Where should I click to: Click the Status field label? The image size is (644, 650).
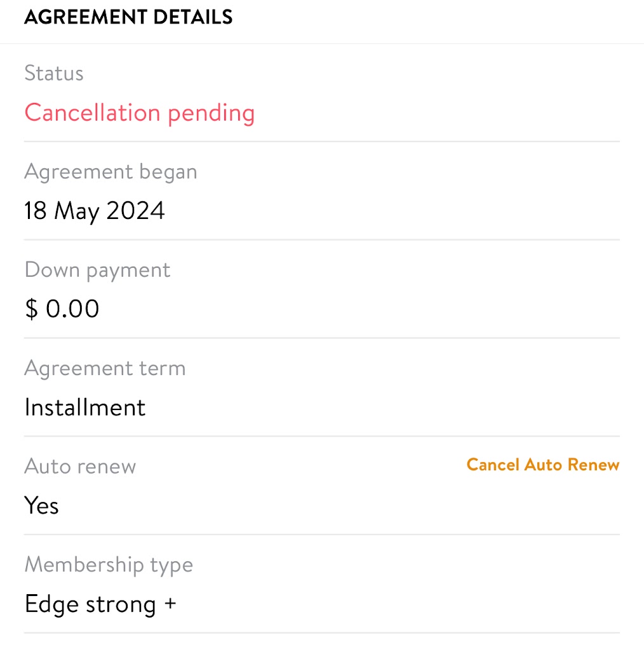(54, 73)
